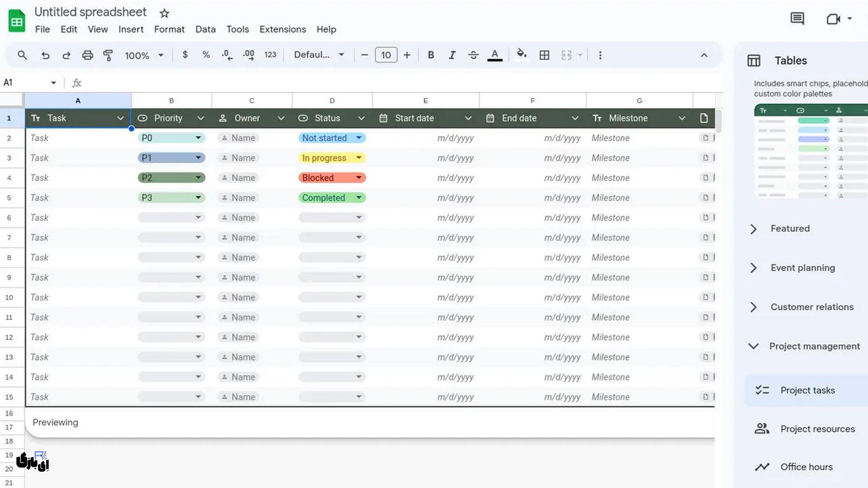Screen dimensions: 868x488
Task: Open the Default font dropdown
Action: pos(319,55)
